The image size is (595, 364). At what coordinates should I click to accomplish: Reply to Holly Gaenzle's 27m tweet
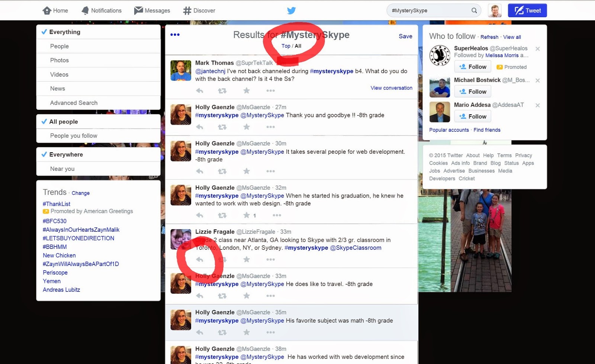pos(200,127)
